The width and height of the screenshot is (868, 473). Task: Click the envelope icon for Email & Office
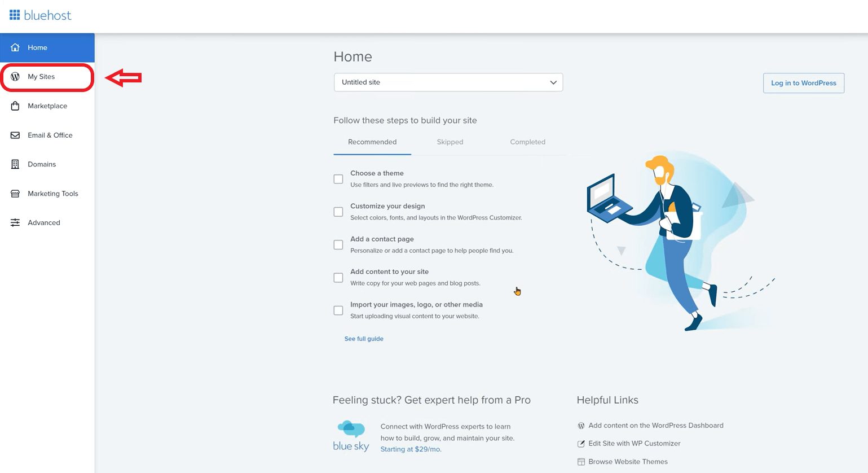point(15,135)
